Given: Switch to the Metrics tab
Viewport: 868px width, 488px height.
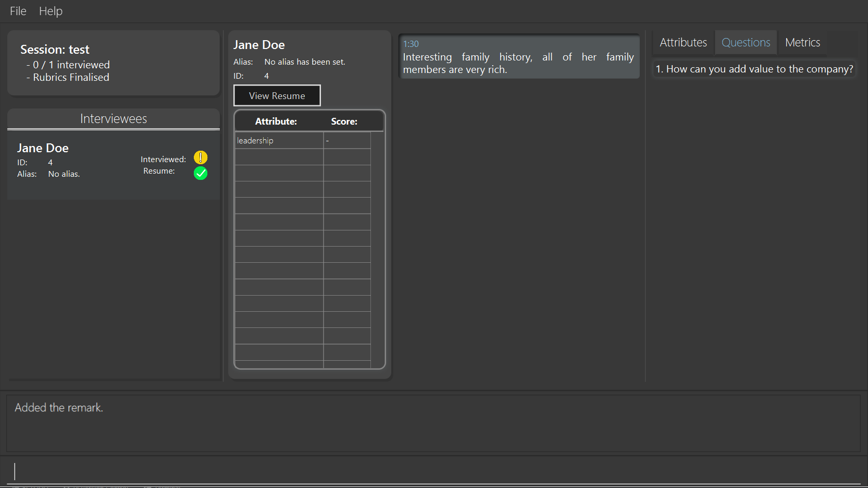Looking at the screenshot, I should pos(802,43).
